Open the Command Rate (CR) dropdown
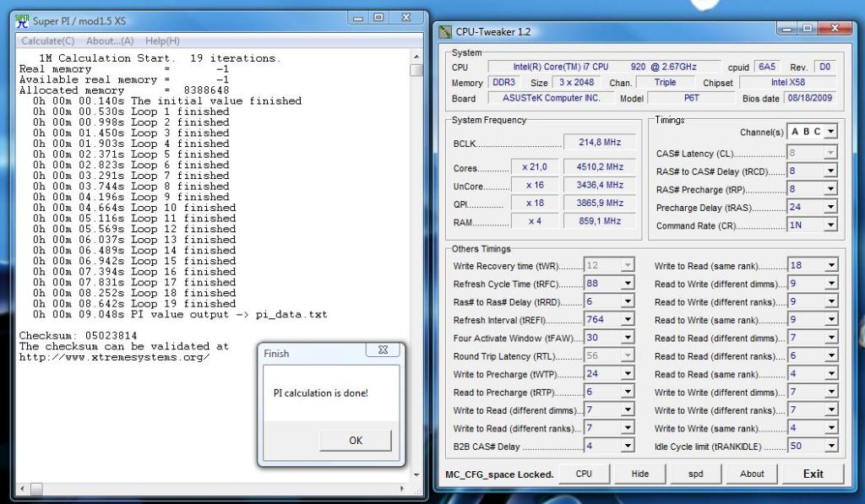 click(x=830, y=225)
